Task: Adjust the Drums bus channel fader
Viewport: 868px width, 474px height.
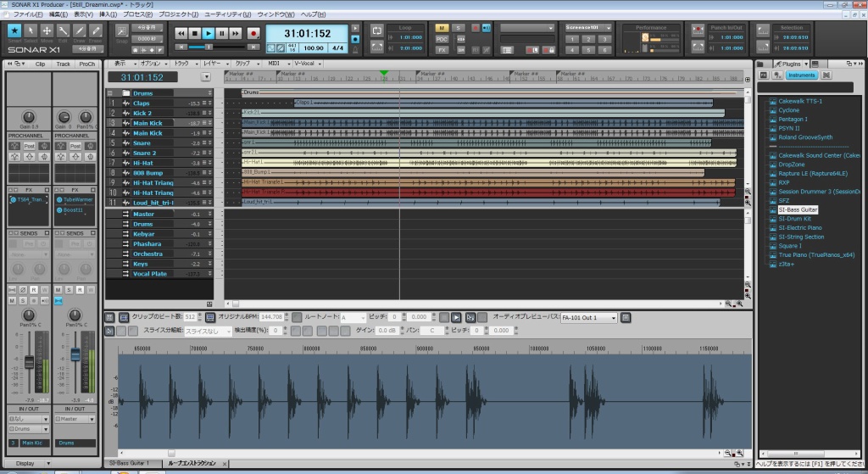Action: (75, 355)
